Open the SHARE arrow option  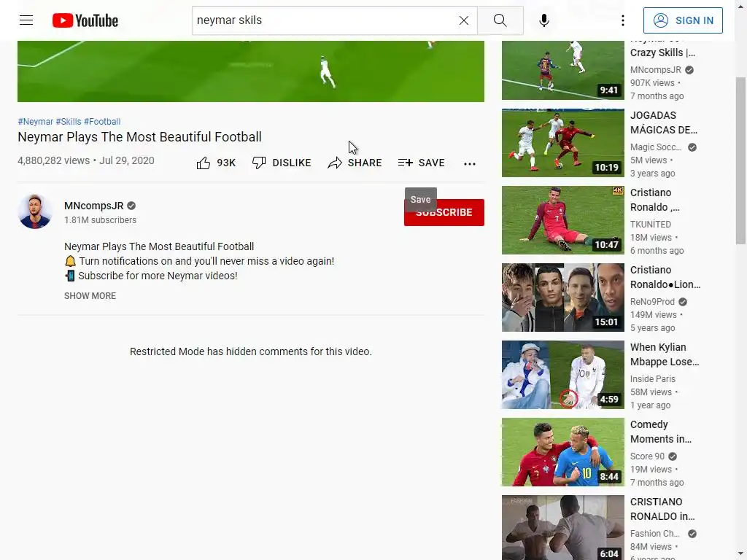pyautogui.click(x=355, y=163)
